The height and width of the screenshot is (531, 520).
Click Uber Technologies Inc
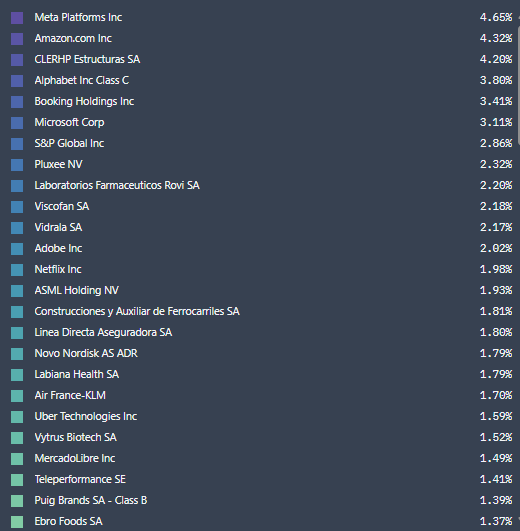point(86,416)
